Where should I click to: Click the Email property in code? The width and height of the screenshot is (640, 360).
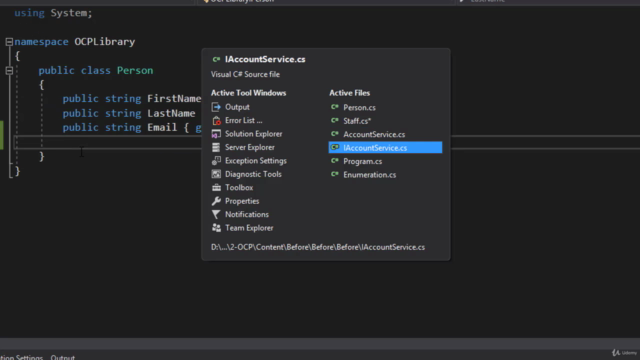[x=162, y=127]
